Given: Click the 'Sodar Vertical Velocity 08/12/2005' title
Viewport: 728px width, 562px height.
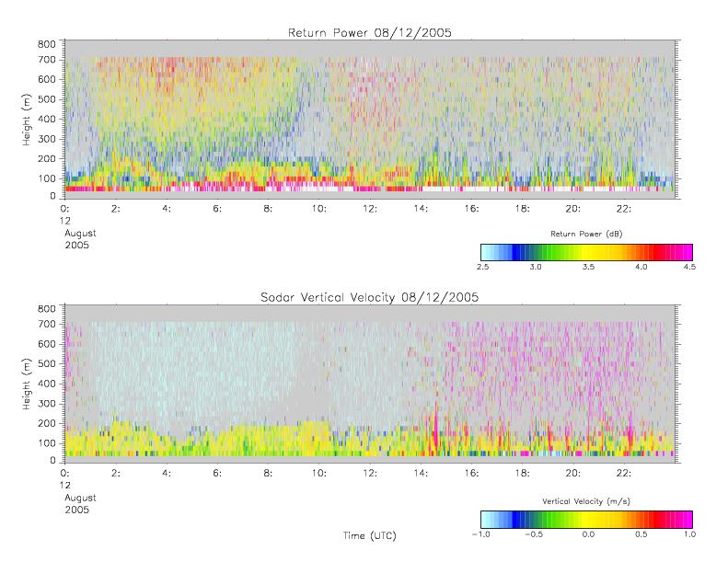Looking at the screenshot, I should pos(370,297).
